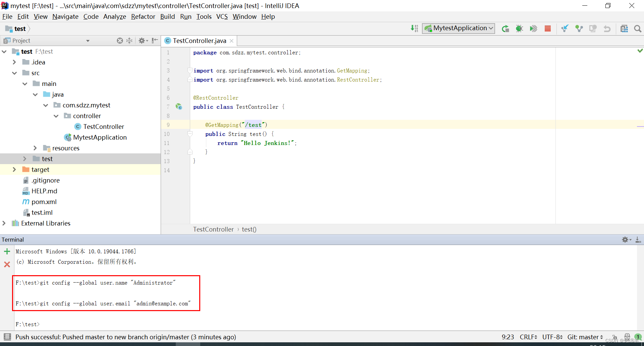Hide the Terminal panel with download-arrow icon
This screenshot has height=346, width=644.
point(638,240)
